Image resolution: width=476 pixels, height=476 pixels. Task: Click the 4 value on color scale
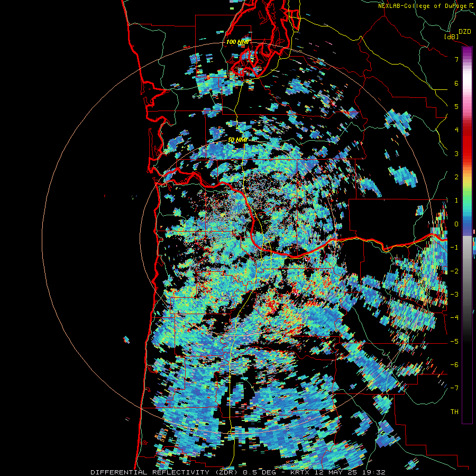(456, 130)
